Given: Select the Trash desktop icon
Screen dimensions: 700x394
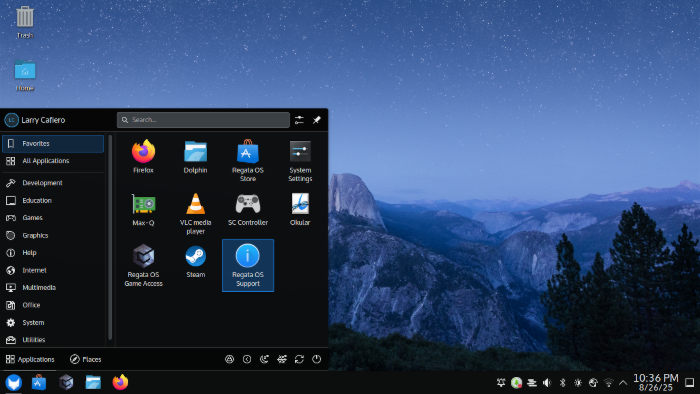Looking at the screenshot, I should pos(25,22).
